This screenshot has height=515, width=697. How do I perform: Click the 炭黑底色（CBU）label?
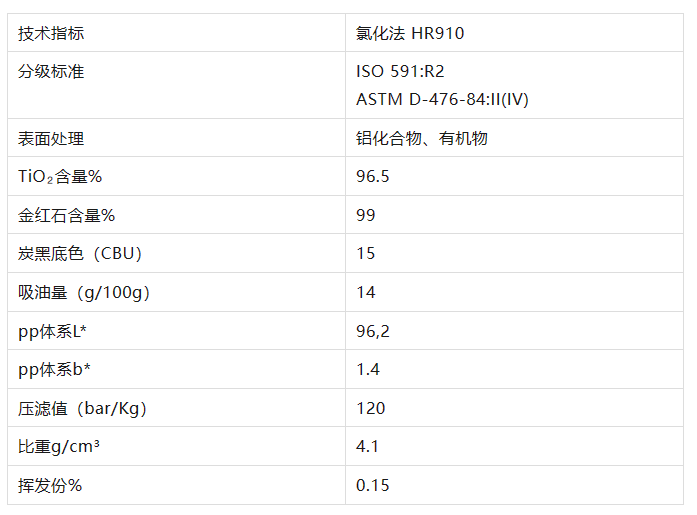click(x=80, y=254)
